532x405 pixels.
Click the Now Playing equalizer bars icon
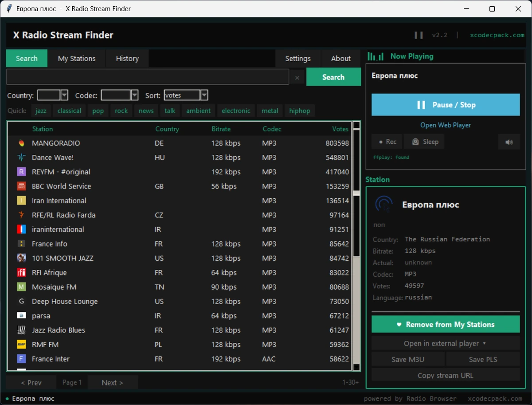coord(376,56)
